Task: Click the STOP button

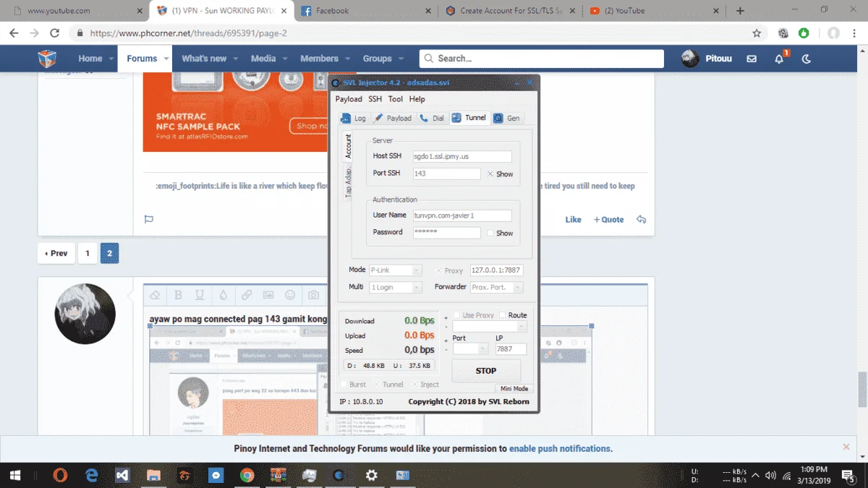Action: pyautogui.click(x=486, y=371)
